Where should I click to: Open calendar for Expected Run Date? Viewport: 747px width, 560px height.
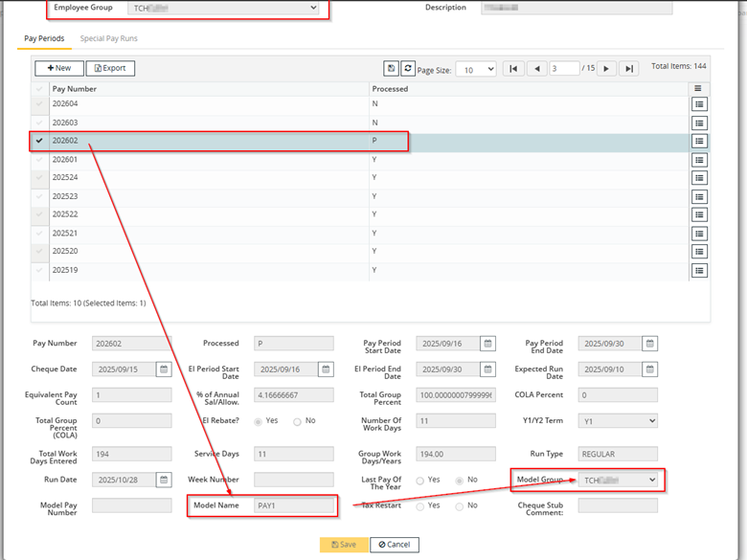tap(650, 370)
